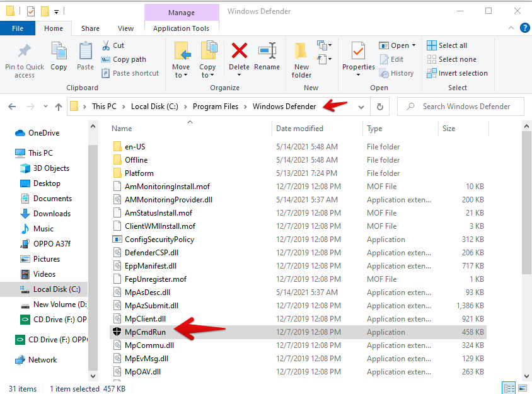
Task: Click the Paste clipboard icon
Action: pyautogui.click(x=85, y=51)
